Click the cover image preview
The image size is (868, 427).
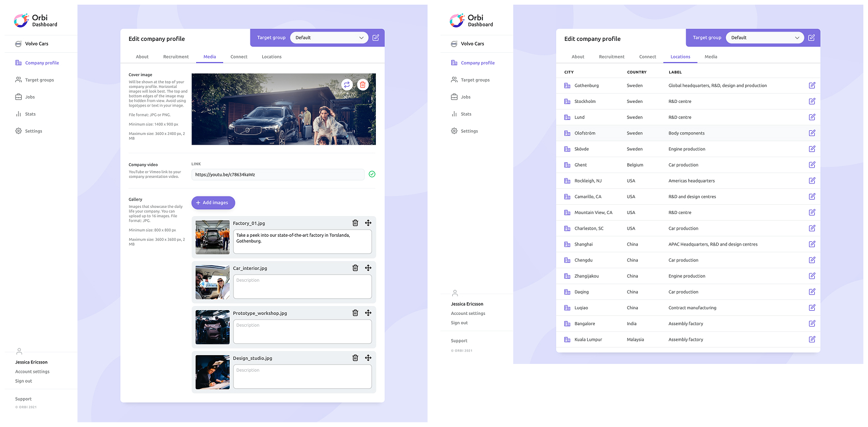(283, 109)
